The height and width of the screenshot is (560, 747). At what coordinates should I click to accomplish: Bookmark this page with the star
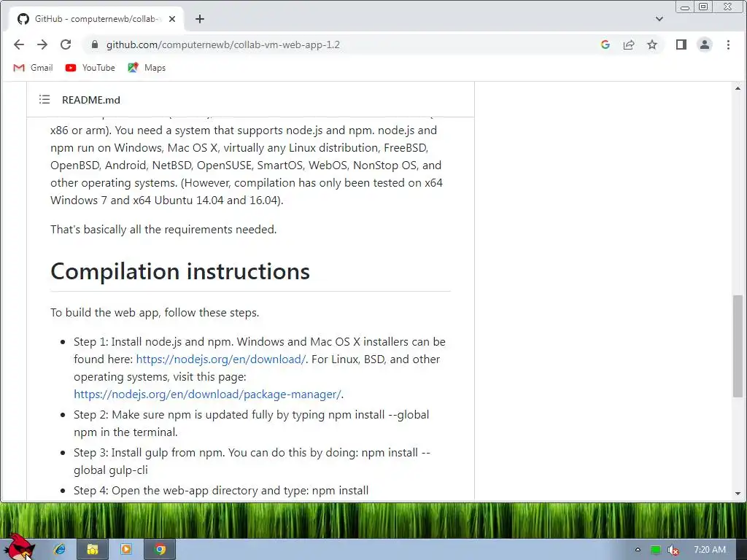652,44
